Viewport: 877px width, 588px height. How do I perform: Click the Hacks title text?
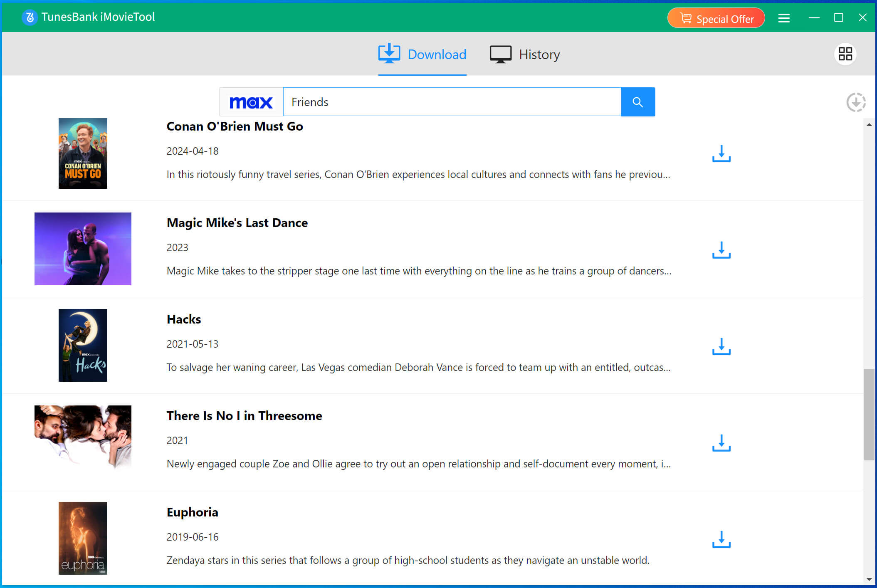pos(184,319)
